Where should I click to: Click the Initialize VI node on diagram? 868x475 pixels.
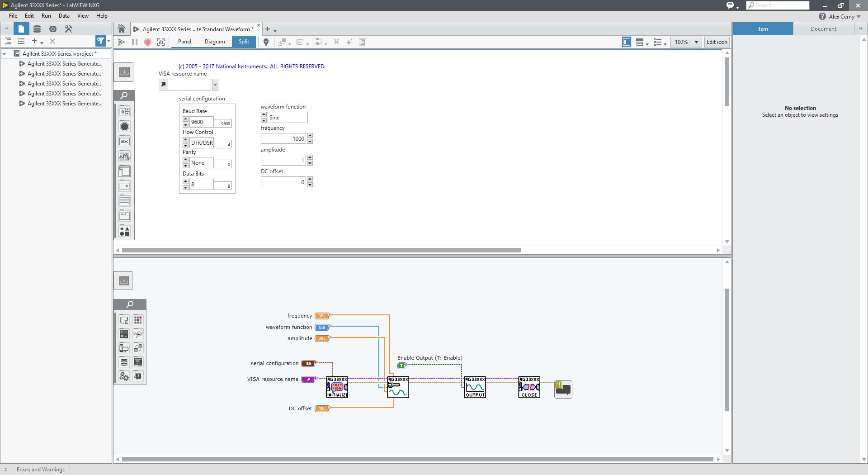(337, 387)
